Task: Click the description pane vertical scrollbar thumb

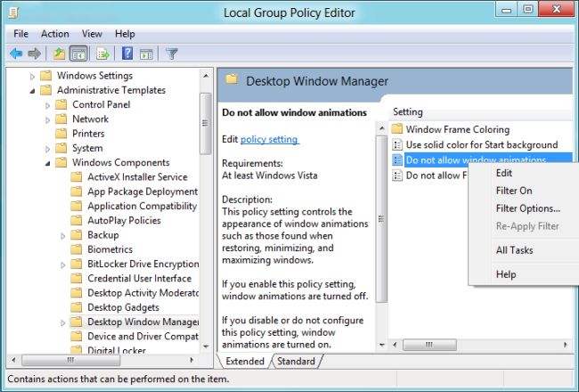Action: pyautogui.click(x=382, y=219)
